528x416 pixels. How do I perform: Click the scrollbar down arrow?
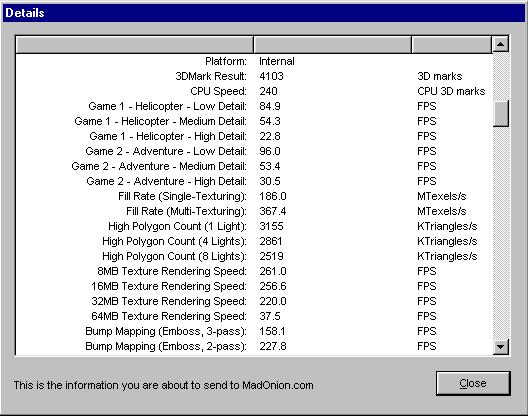(x=501, y=347)
